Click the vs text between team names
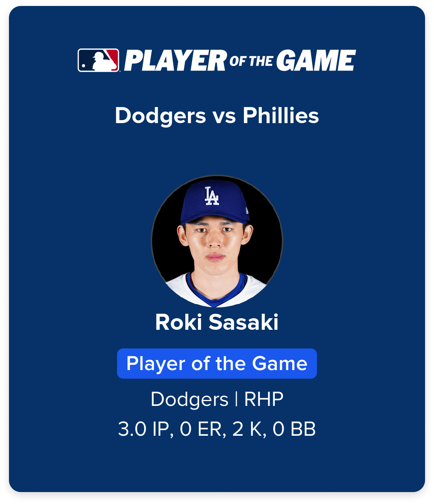This screenshot has height=504, width=434. click(224, 116)
